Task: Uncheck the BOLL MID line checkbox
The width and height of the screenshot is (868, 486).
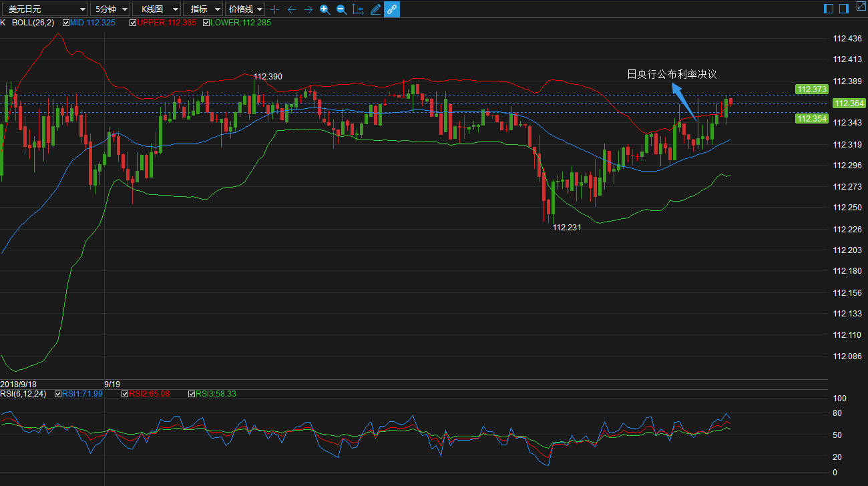Action: point(66,23)
